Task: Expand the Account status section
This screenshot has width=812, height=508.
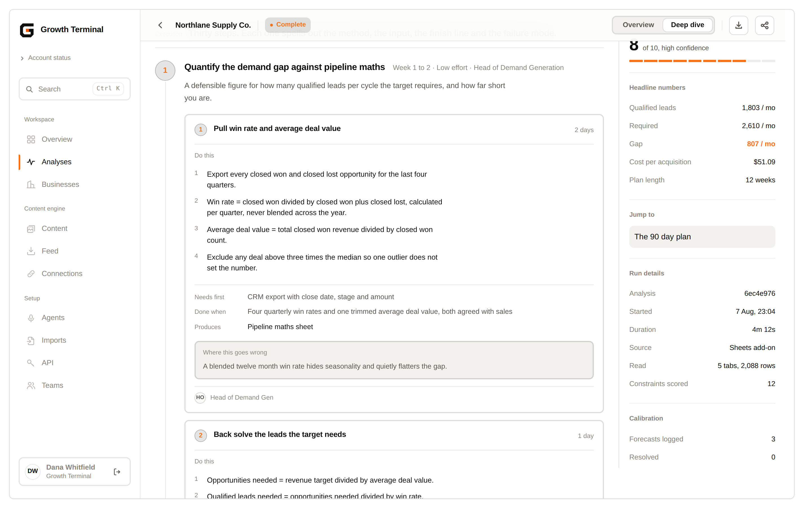Action: click(46, 58)
